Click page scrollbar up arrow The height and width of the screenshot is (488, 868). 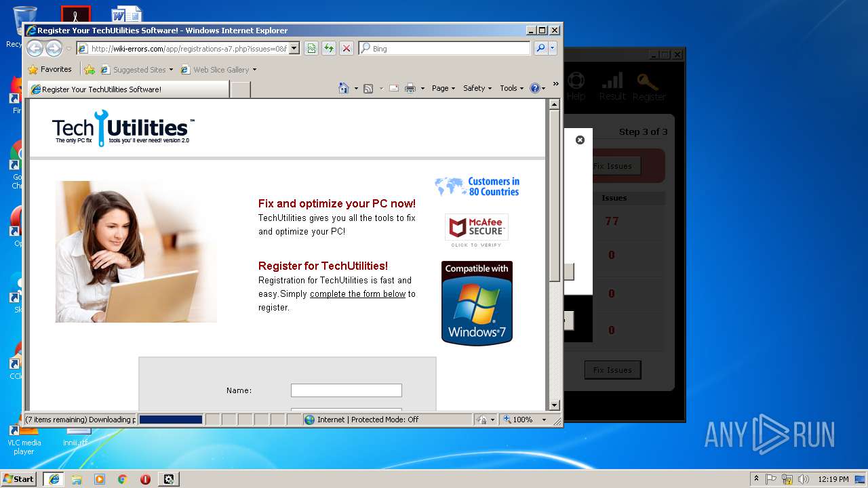click(x=554, y=104)
